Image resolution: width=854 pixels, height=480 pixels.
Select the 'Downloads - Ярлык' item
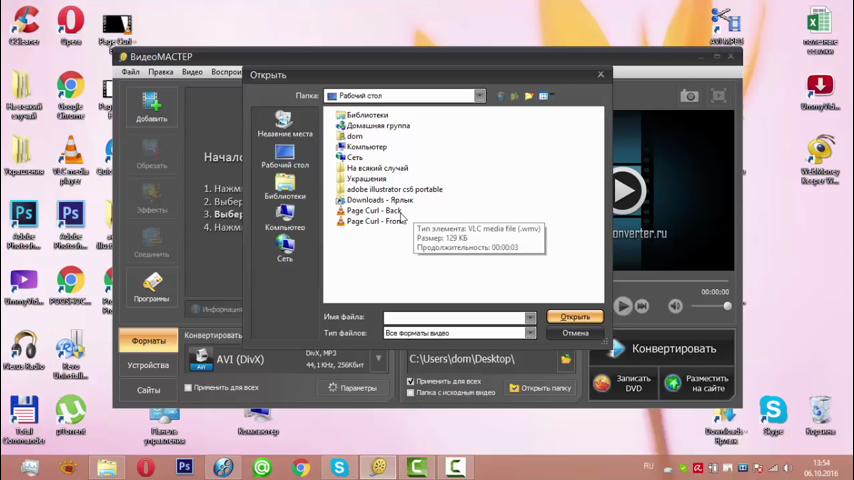(374, 200)
